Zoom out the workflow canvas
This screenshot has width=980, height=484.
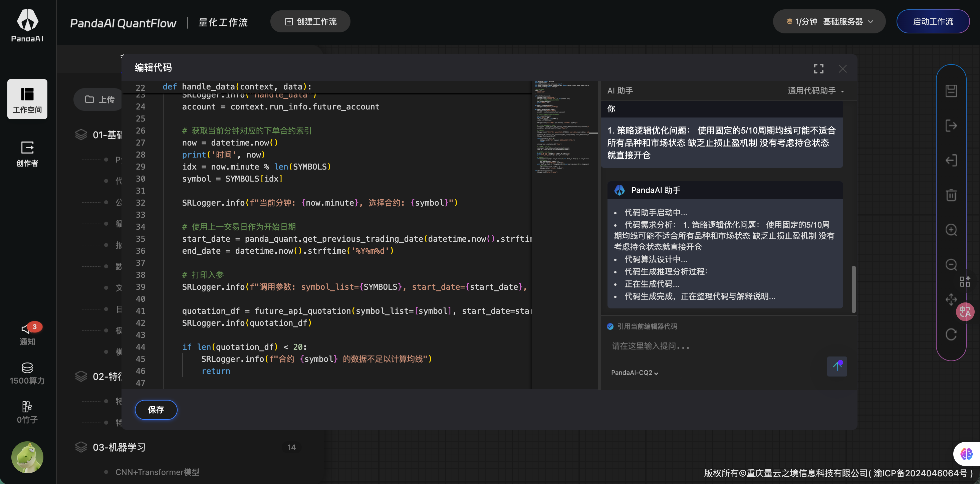point(951,264)
